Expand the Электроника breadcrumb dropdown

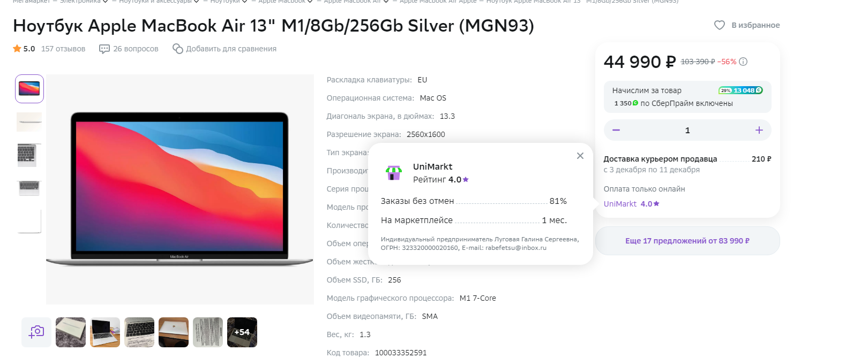(x=106, y=2)
